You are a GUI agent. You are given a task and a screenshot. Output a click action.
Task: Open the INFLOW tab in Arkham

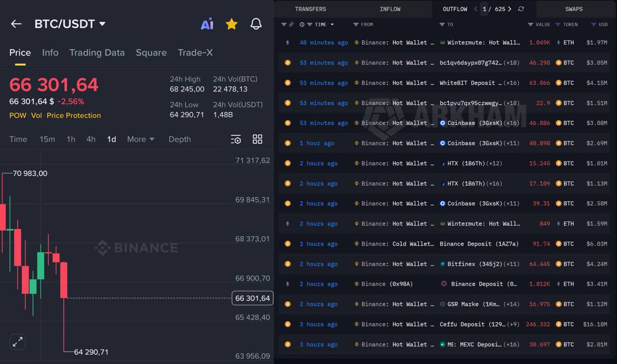click(390, 9)
